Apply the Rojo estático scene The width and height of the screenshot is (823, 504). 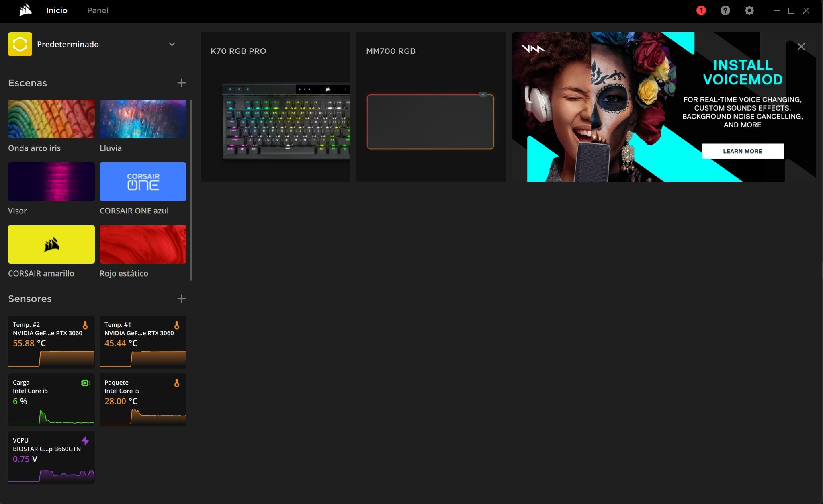click(143, 244)
